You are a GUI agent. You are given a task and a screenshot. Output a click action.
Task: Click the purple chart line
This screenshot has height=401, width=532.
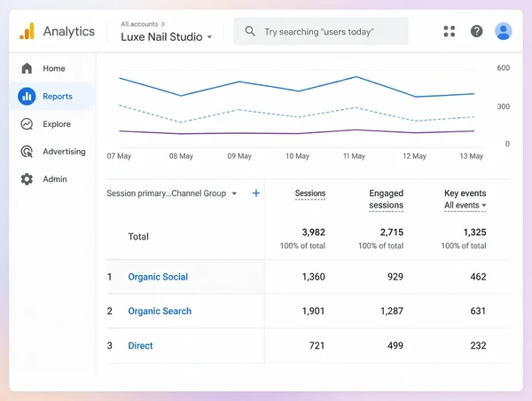click(297, 133)
